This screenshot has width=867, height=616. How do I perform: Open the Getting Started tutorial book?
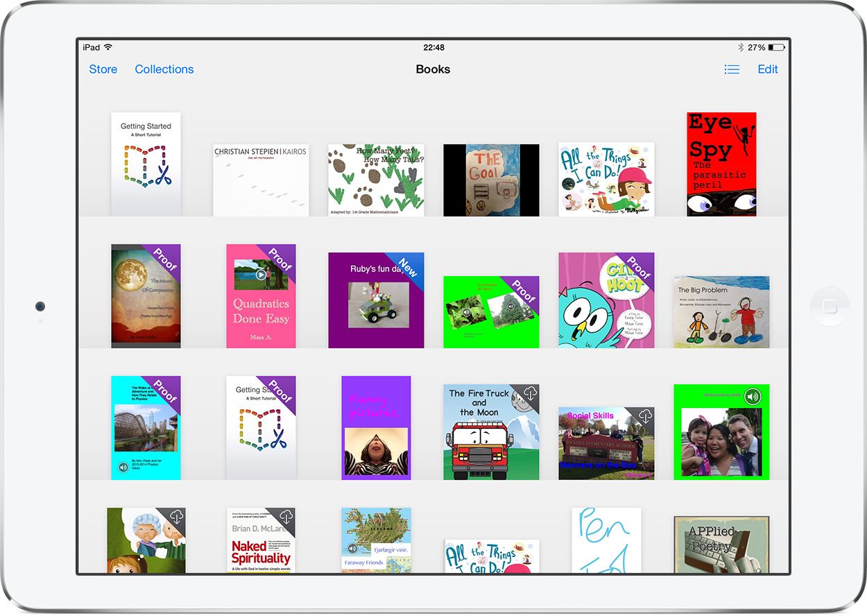click(x=146, y=164)
